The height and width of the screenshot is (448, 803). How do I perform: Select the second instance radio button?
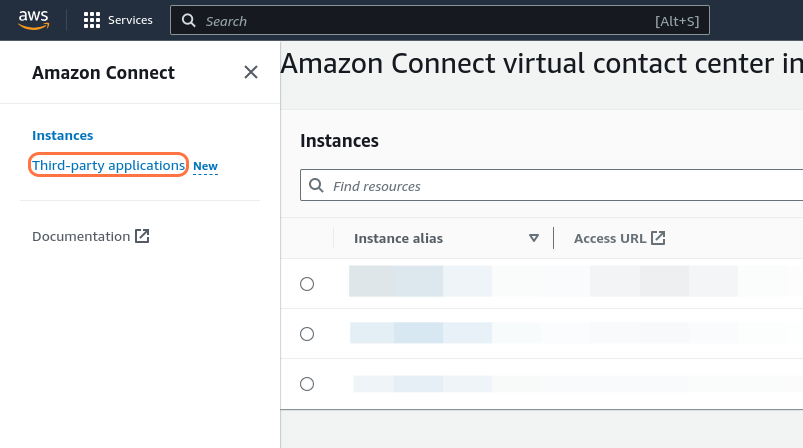point(307,334)
